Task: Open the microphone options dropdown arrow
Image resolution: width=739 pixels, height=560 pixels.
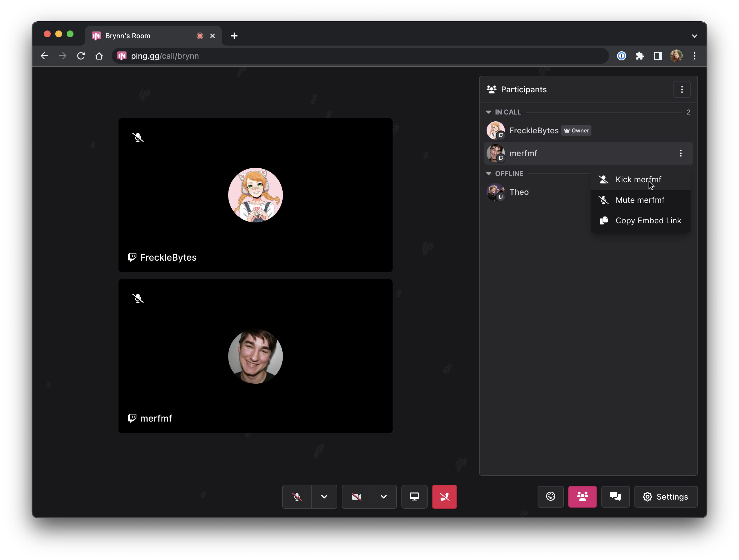Action: [x=324, y=496]
